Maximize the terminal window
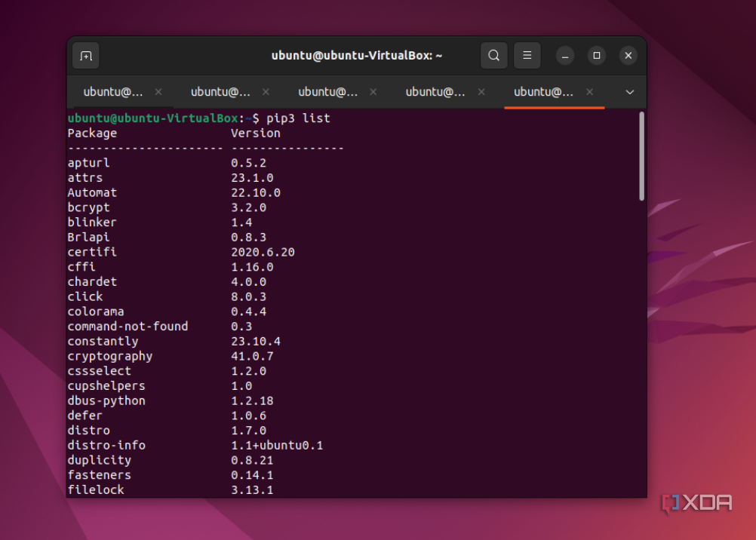The width and height of the screenshot is (756, 540). [597, 56]
